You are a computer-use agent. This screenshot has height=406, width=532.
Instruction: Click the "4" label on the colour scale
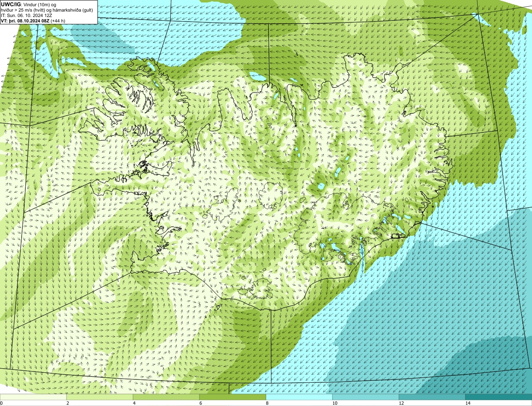click(x=134, y=403)
